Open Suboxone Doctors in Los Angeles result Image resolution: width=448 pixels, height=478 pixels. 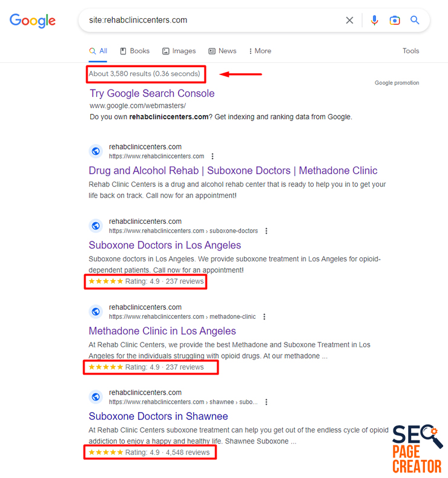(x=165, y=245)
